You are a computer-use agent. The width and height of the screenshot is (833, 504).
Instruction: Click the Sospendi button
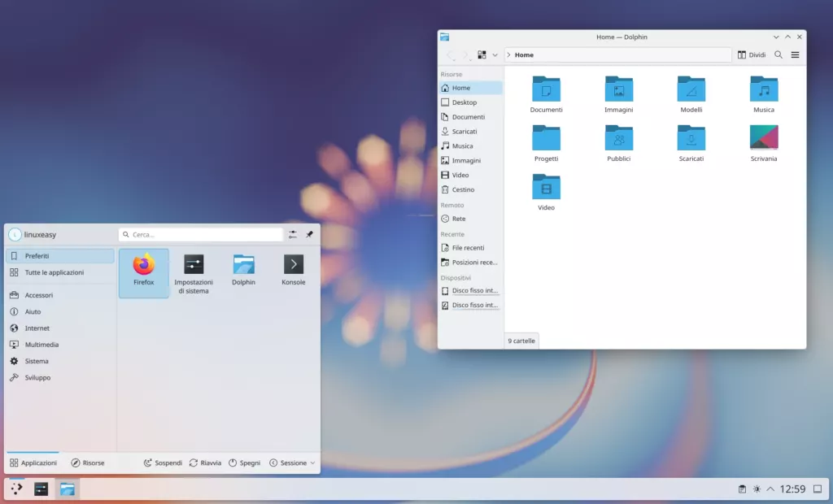point(163,463)
